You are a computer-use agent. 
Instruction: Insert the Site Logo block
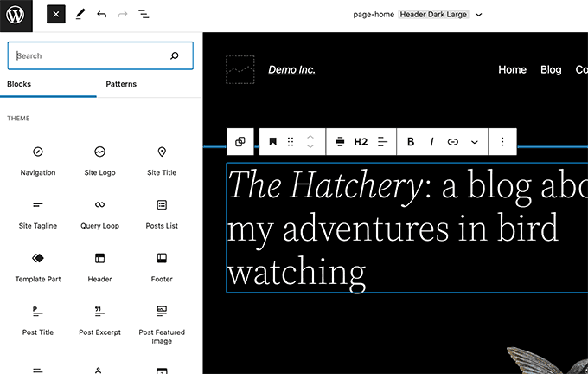tap(99, 160)
